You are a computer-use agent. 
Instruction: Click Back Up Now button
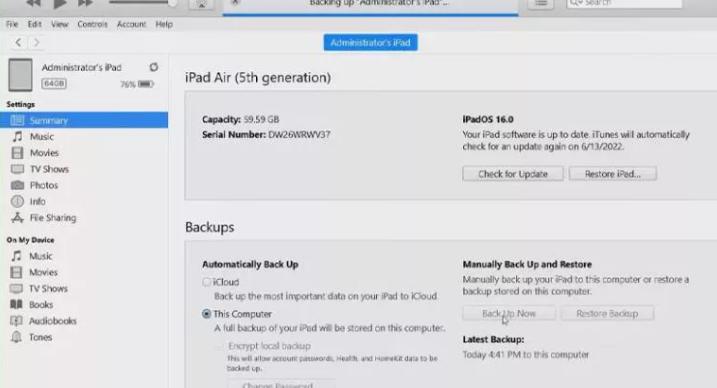click(x=509, y=313)
